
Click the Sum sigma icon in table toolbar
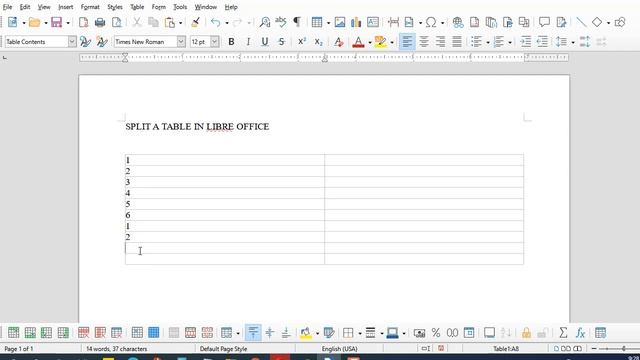[563, 333]
